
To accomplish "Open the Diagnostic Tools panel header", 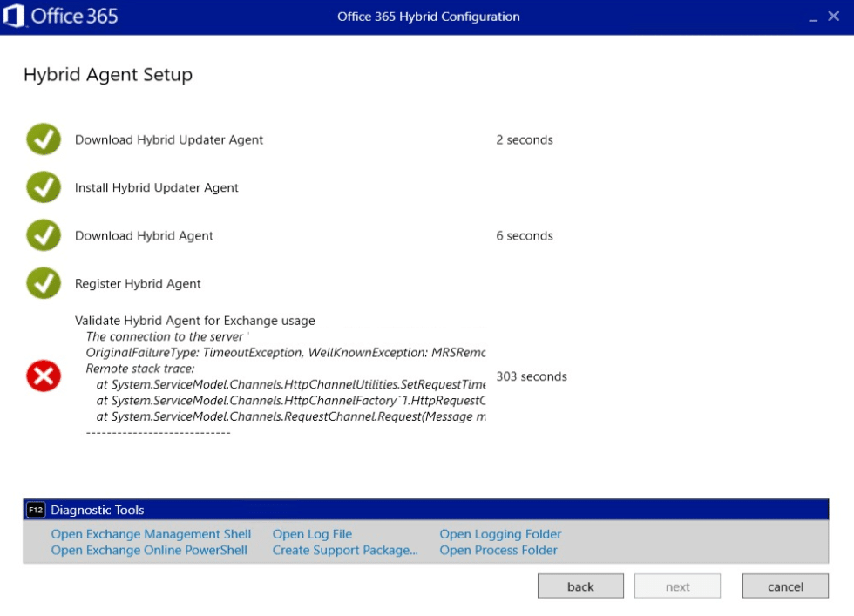I will (x=99, y=510).
